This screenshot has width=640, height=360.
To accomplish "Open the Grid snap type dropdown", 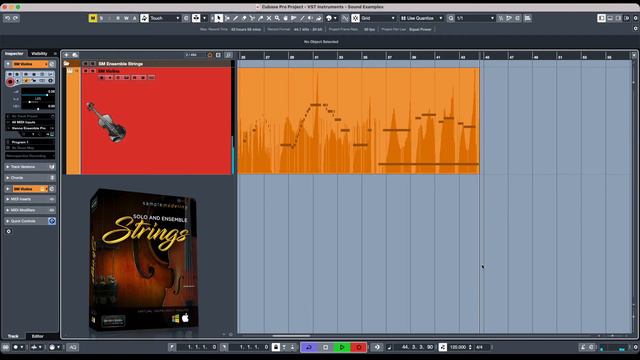I will pos(378,18).
